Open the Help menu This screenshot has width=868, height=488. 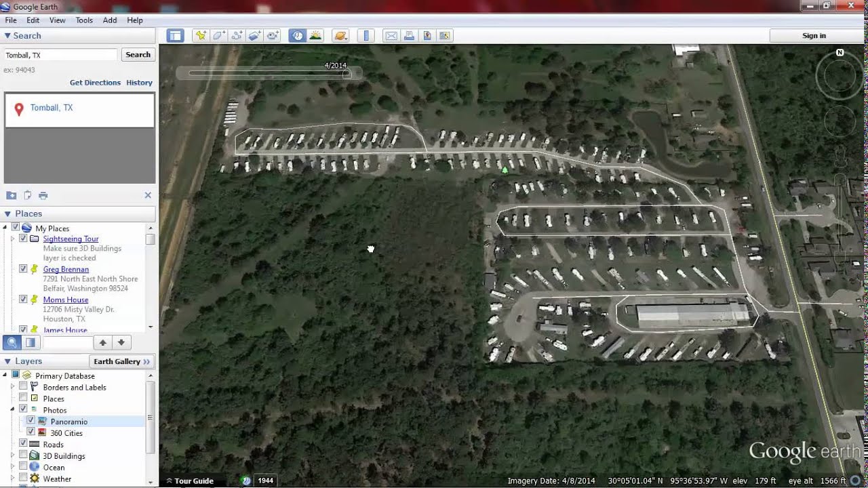[135, 20]
